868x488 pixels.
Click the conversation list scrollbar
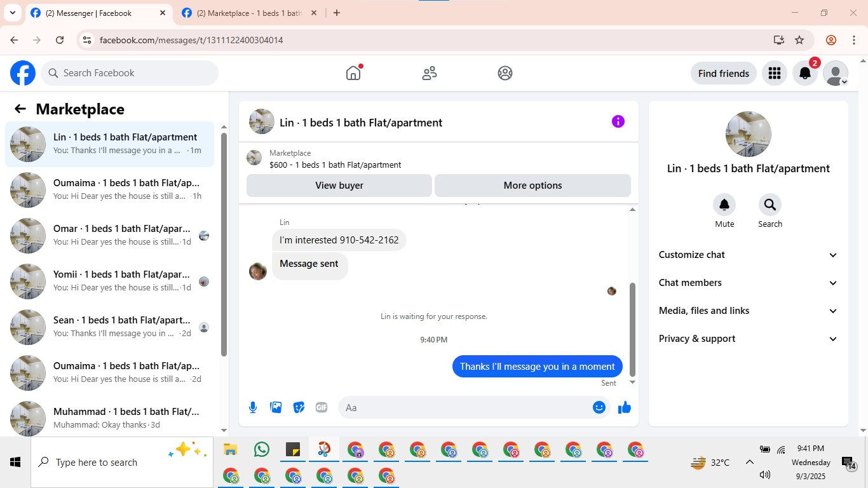coord(224,245)
